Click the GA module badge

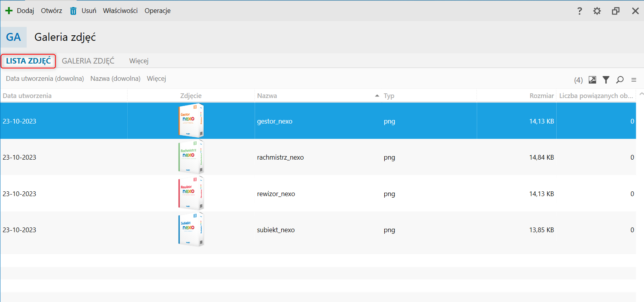point(13,37)
